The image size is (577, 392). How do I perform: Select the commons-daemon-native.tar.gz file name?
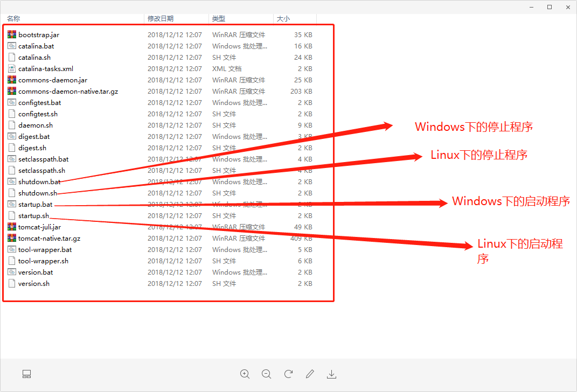(68, 91)
